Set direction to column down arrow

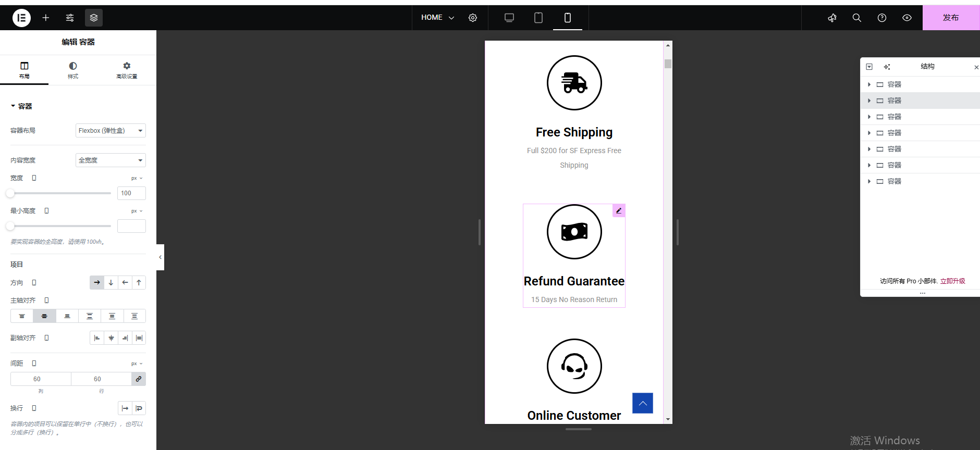111,283
